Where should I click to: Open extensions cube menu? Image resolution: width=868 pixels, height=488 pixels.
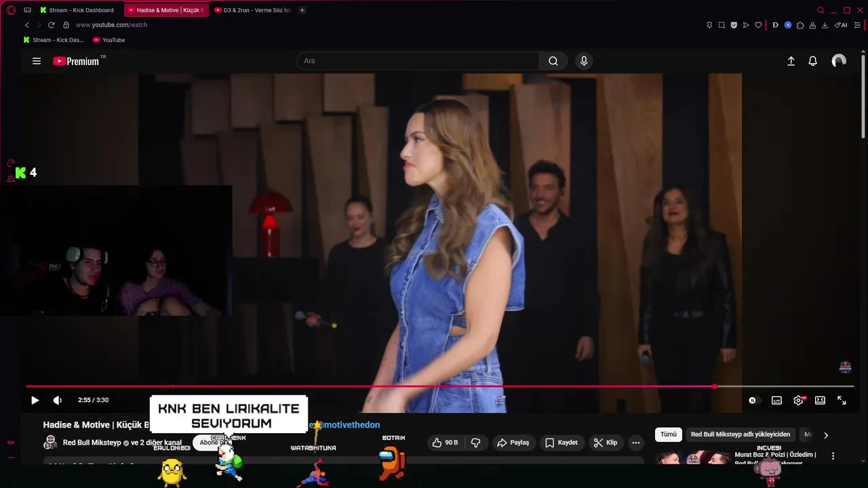coord(800,25)
